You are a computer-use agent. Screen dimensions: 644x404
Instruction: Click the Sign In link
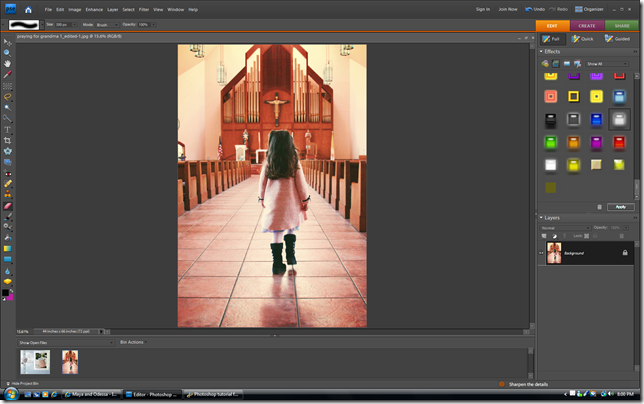pos(483,9)
